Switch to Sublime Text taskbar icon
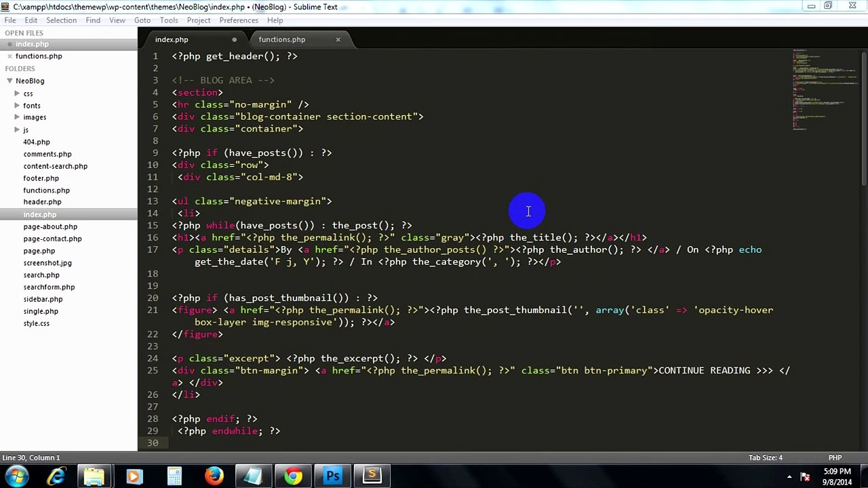 [372, 476]
